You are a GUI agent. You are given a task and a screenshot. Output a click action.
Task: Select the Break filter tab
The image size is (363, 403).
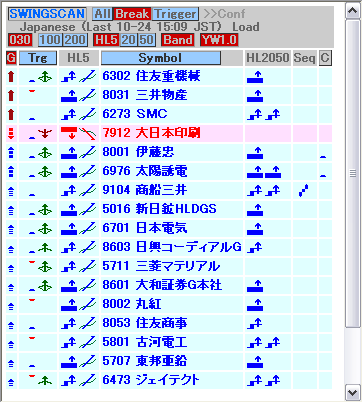point(132,14)
